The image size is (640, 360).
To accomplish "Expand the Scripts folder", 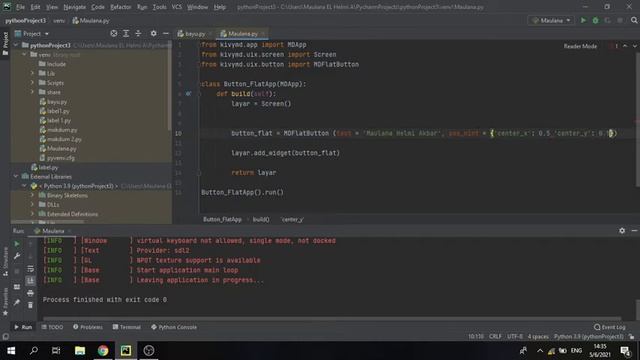I will pyautogui.click(x=32, y=82).
